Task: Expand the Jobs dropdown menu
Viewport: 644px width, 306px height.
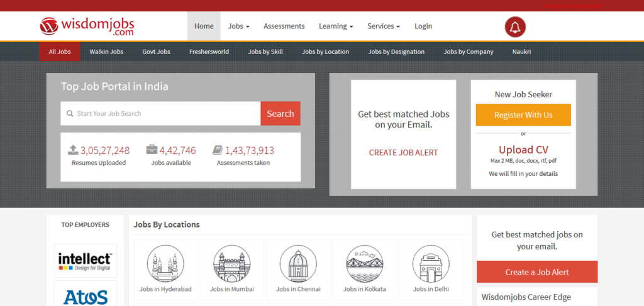Action: tap(238, 26)
